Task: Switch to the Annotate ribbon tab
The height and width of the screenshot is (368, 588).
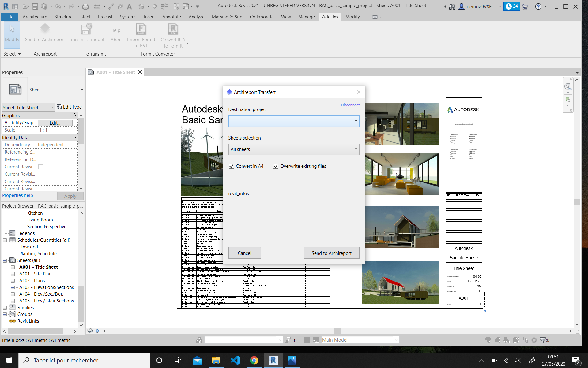Action: [171, 17]
